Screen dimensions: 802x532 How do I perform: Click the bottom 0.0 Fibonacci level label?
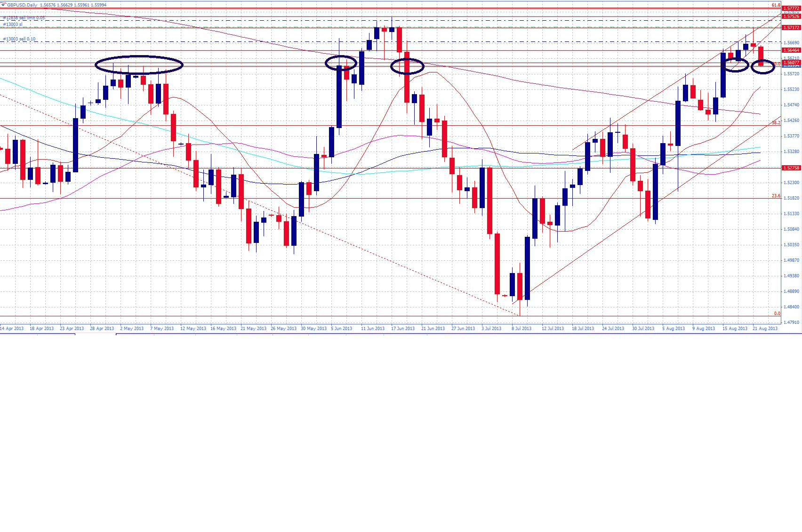point(777,313)
